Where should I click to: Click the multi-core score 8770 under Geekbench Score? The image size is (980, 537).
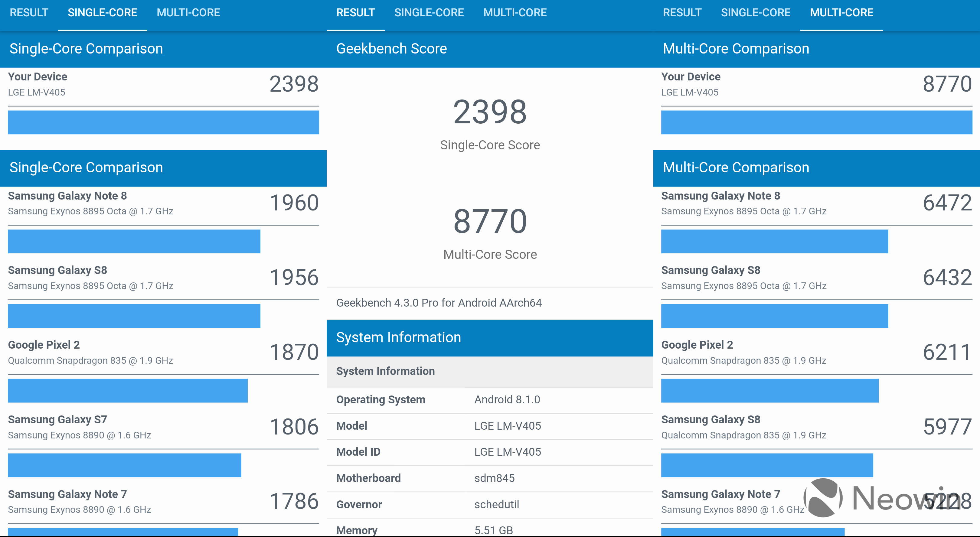tap(490, 221)
